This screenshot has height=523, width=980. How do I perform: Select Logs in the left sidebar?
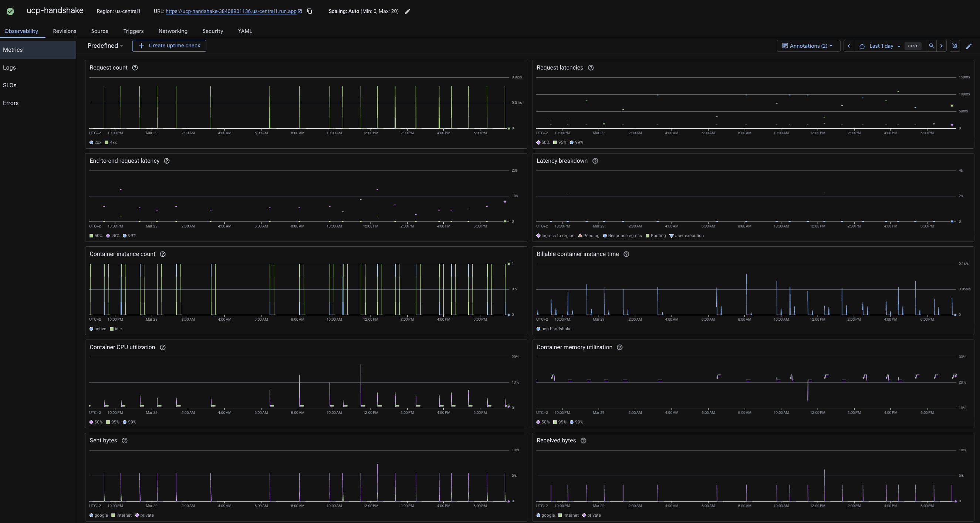[x=10, y=67]
